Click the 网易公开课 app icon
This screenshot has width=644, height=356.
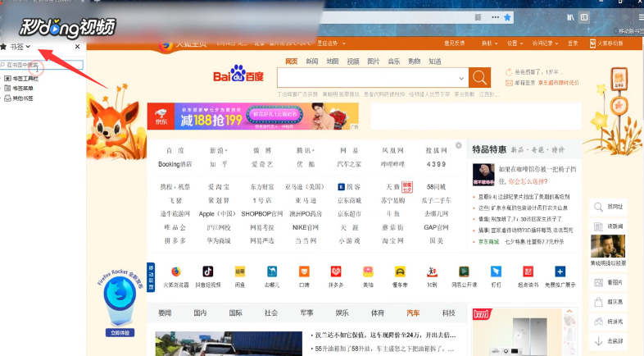pos(464,272)
